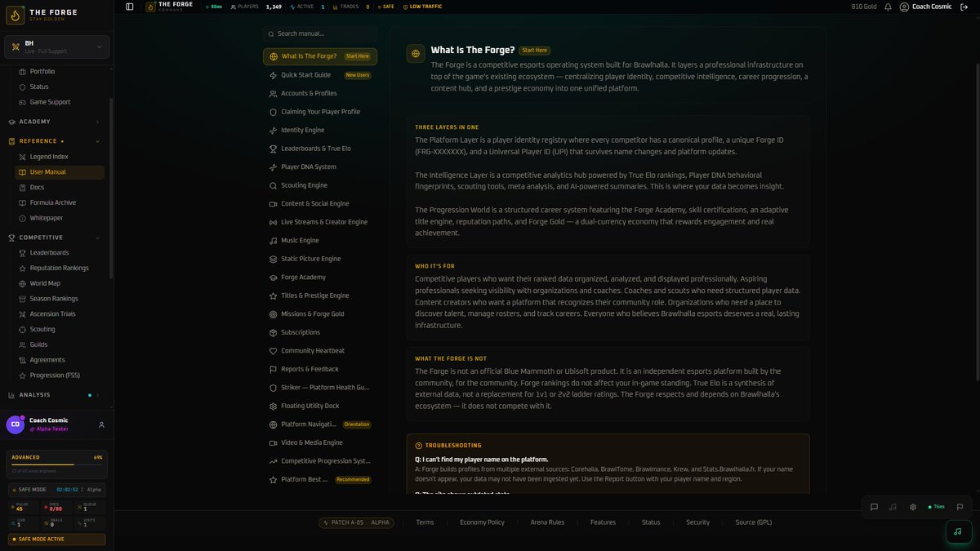Open Live Streams & Creator Engine page
Screen dimensions: 980x551
320,222
